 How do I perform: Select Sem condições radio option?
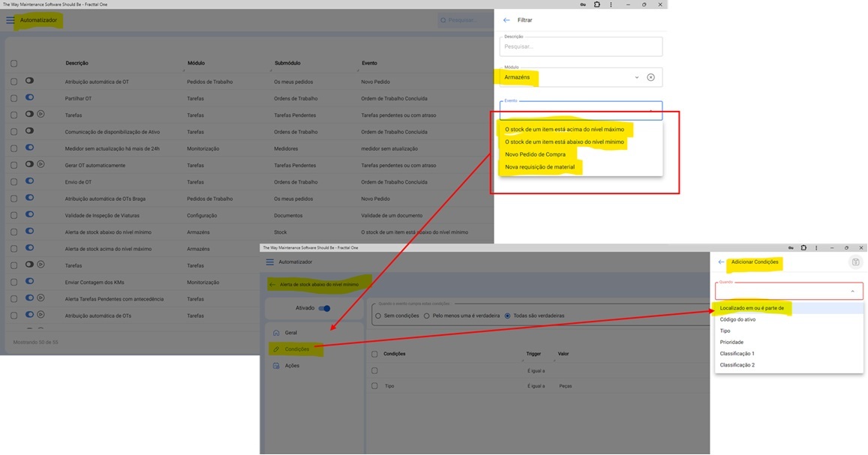pyautogui.click(x=378, y=316)
